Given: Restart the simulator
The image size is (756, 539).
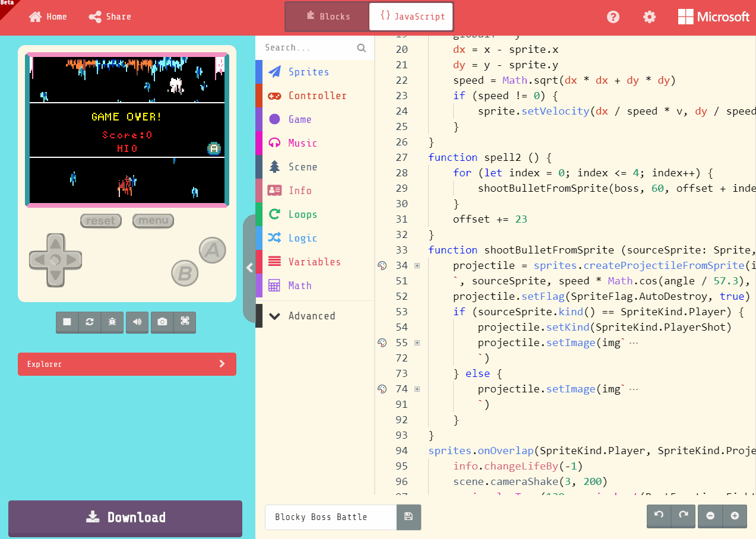Looking at the screenshot, I should click(90, 322).
